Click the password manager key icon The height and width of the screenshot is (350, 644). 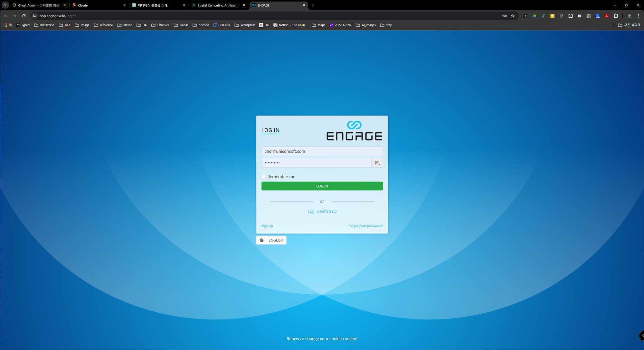tap(505, 16)
